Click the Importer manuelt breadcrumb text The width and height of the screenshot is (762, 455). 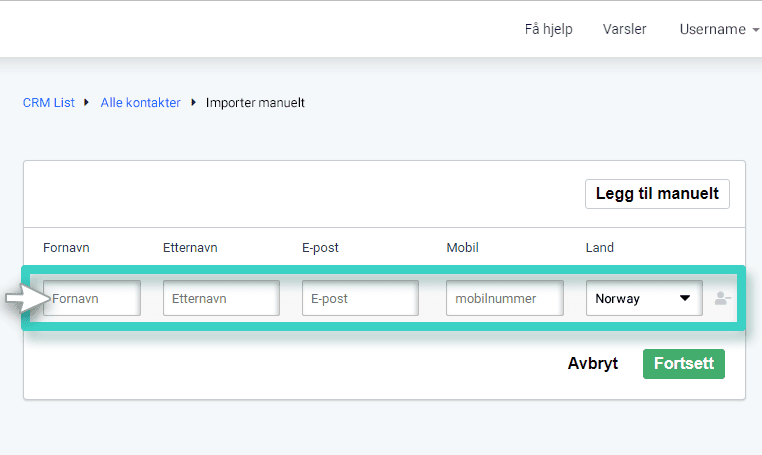(255, 103)
